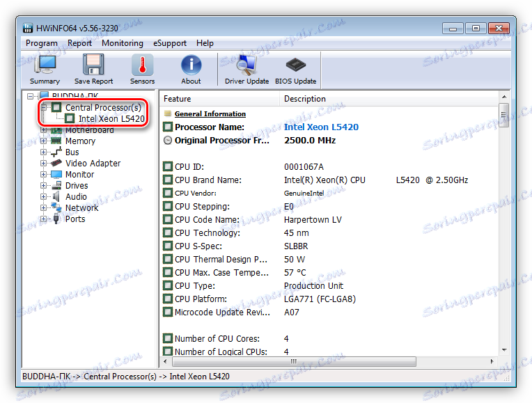Click the Save Report floppy icon

93,65
